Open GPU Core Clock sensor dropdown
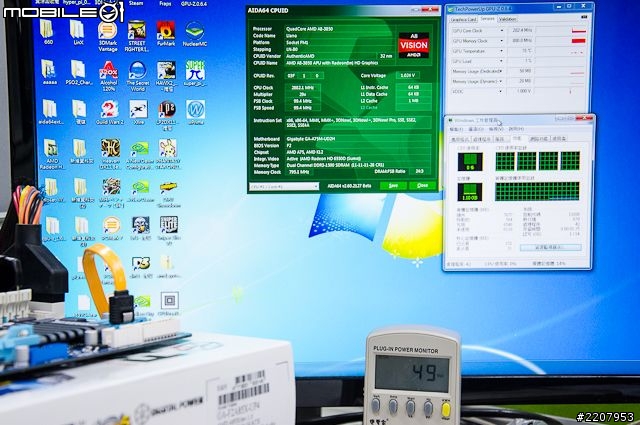 tap(501, 31)
